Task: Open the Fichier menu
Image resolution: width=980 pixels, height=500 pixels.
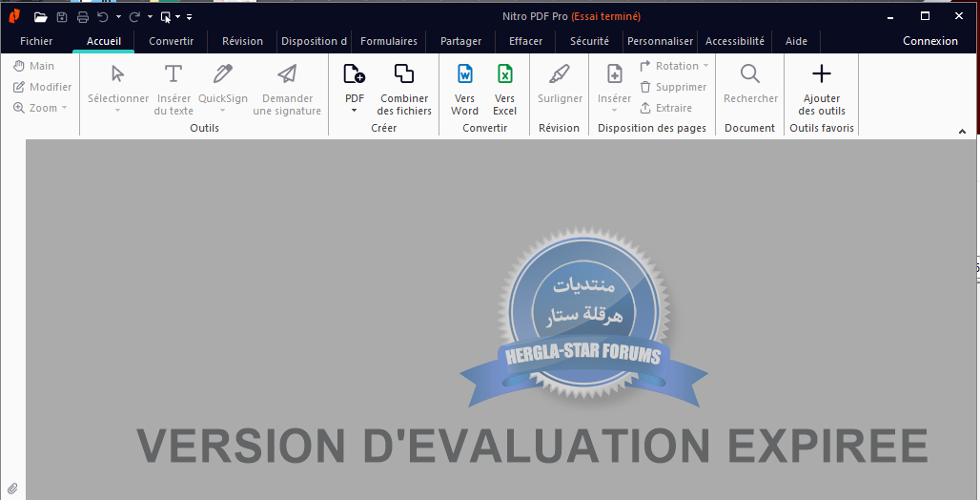Action: tap(36, 41)
